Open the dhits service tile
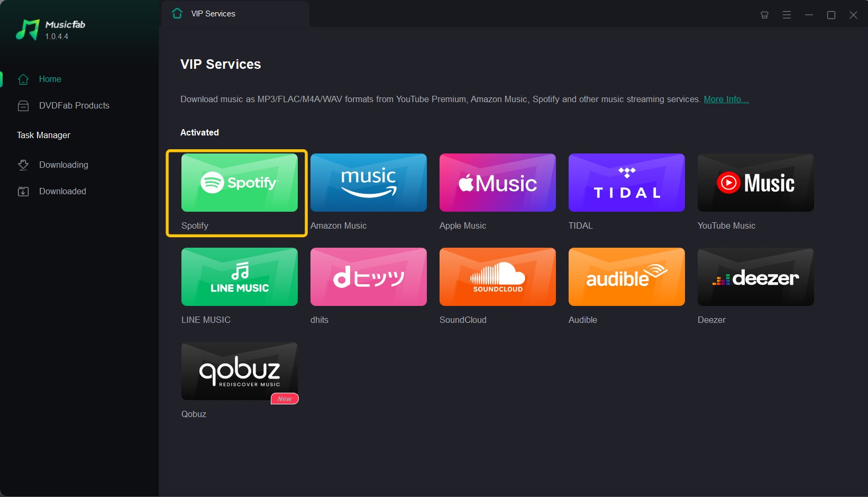The image size is (868, 497). [369, 277]
